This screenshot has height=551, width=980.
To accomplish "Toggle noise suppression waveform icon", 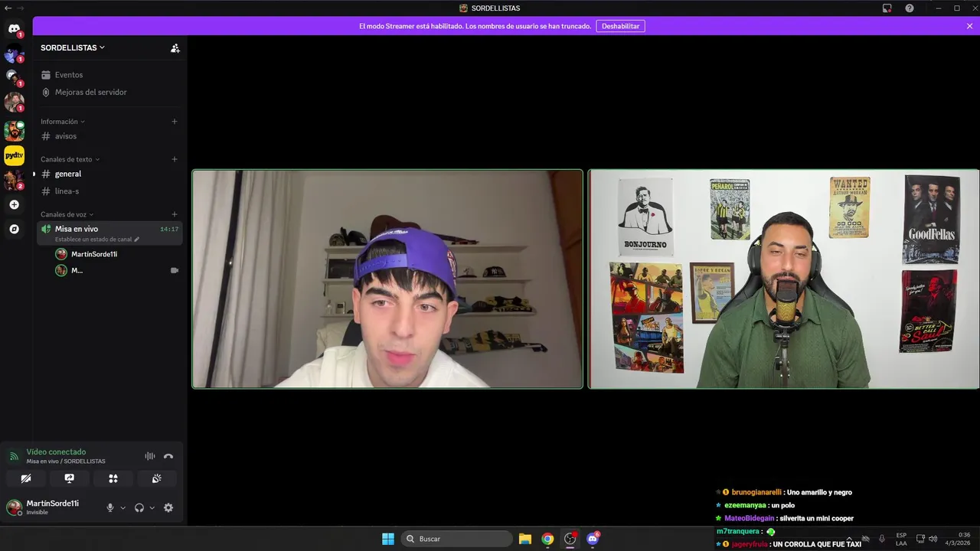I will pyautogui.click(x=150, y=456).
